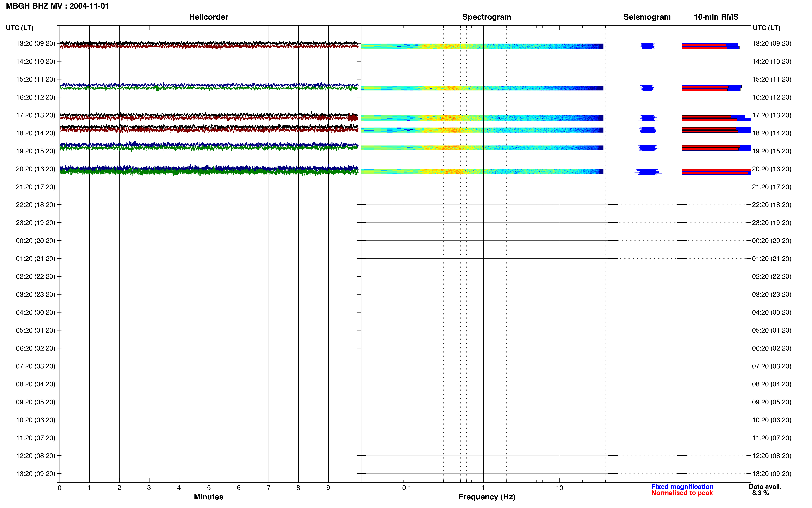Click the minute '9' tick label
The height and width of the screenshot is (508, 812).
(328, 487)
